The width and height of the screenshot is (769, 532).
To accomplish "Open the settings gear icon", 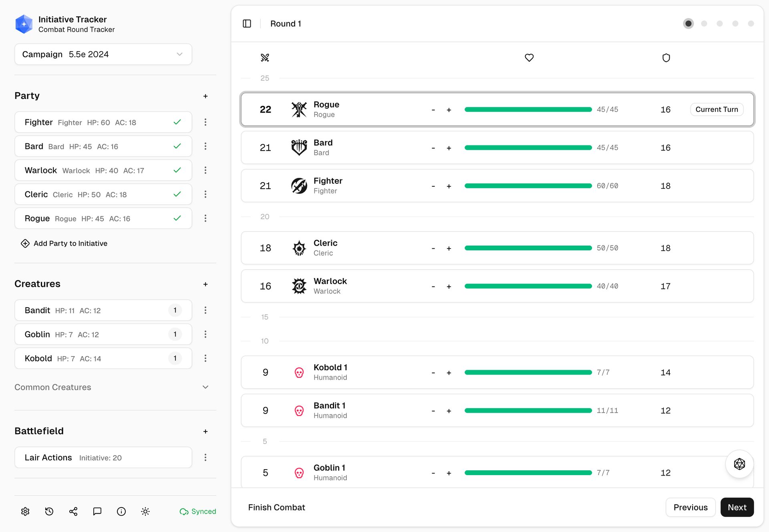I will tap(25, 512).
